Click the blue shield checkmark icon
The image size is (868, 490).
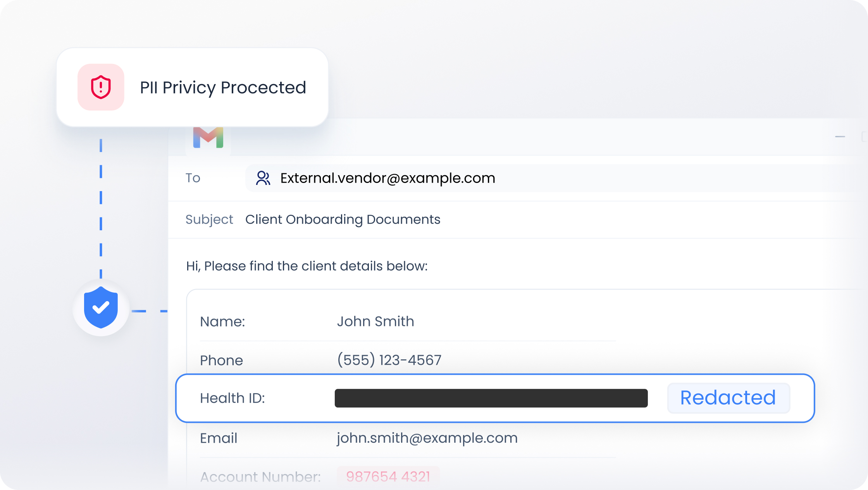101,308
